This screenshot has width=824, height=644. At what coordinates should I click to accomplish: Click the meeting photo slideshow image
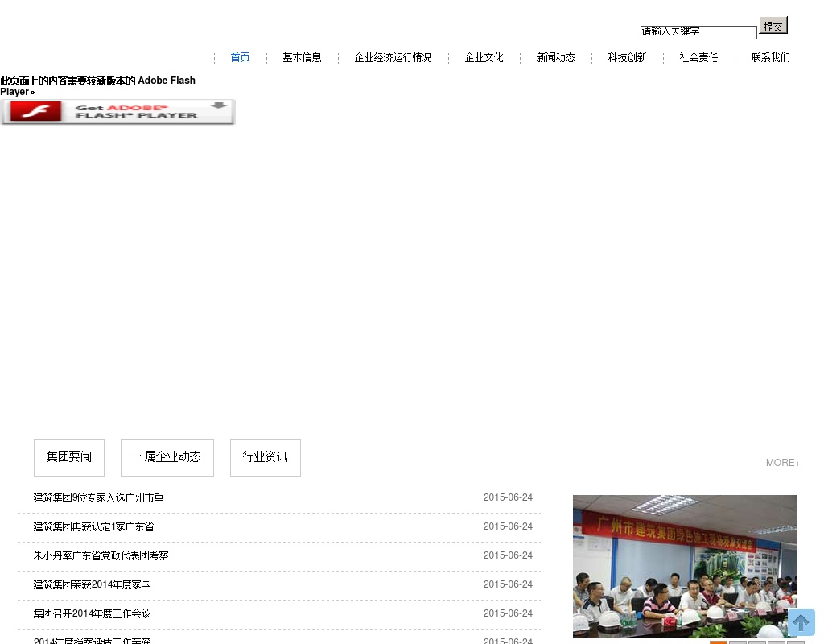[x=684, y=566]
